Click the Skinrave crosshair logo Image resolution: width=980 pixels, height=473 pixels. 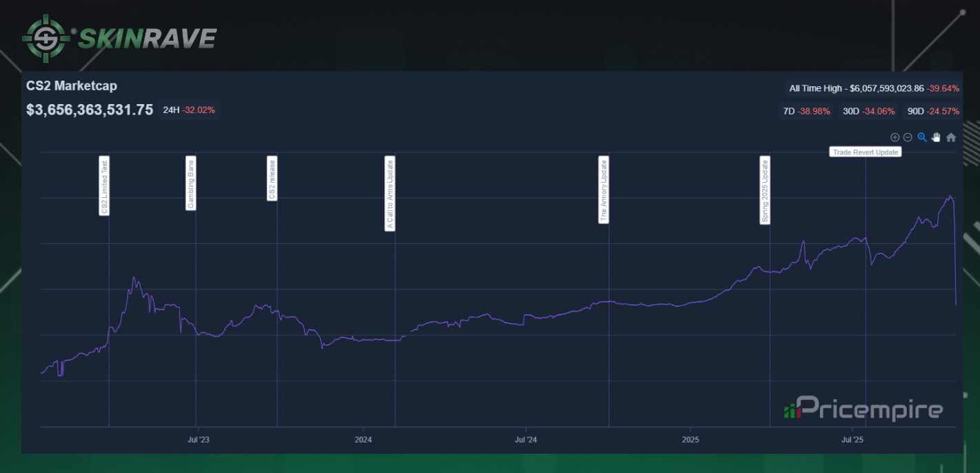[46, 38]
